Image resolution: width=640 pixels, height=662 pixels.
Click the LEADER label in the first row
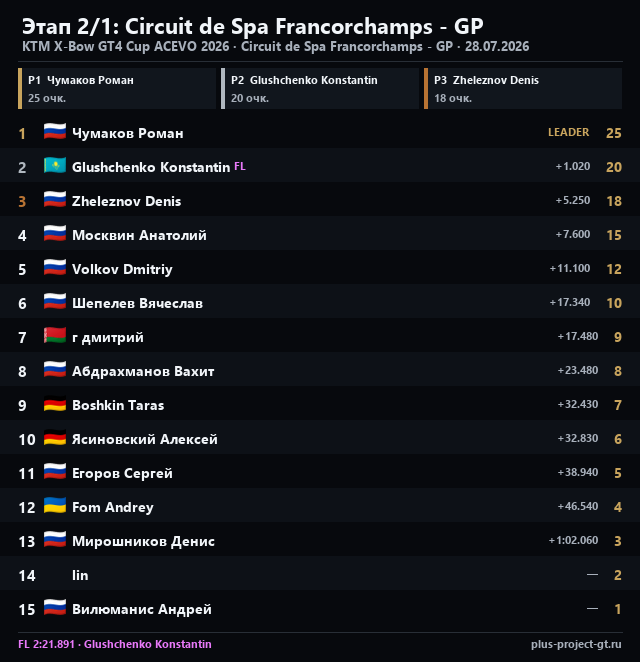point(568,132)
